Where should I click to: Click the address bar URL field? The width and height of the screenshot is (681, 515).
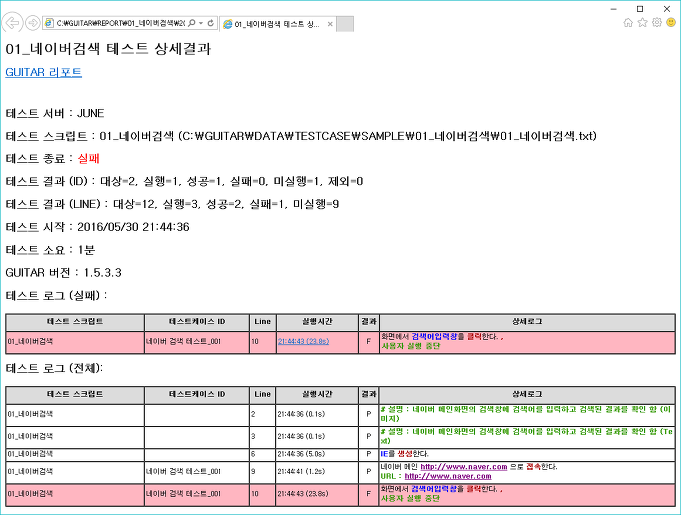120,23
